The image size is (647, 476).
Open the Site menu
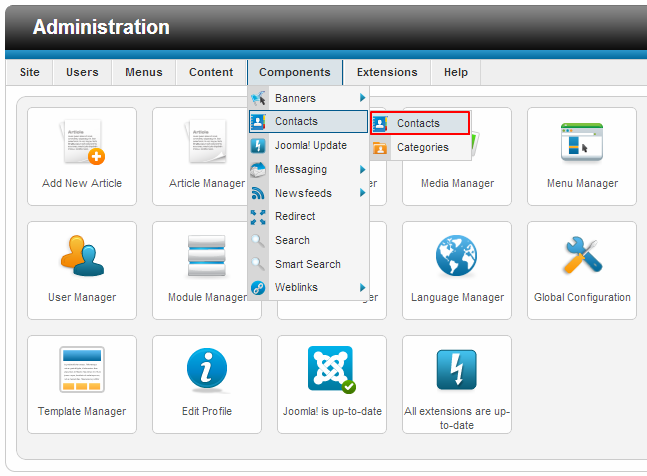tap(30, 72)
